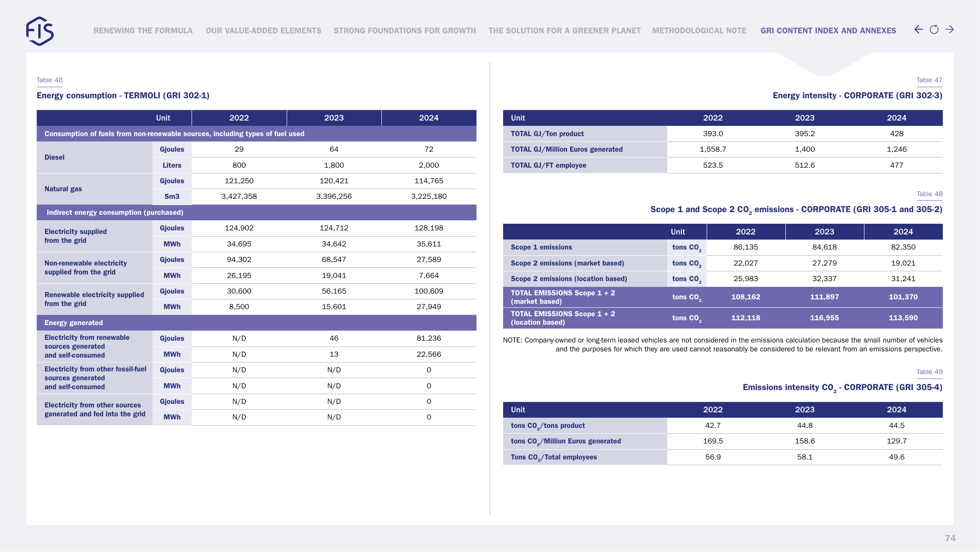Open Strong Foundations for Growth section
Viewport: 980px width, 552px height.
point(405,31)
